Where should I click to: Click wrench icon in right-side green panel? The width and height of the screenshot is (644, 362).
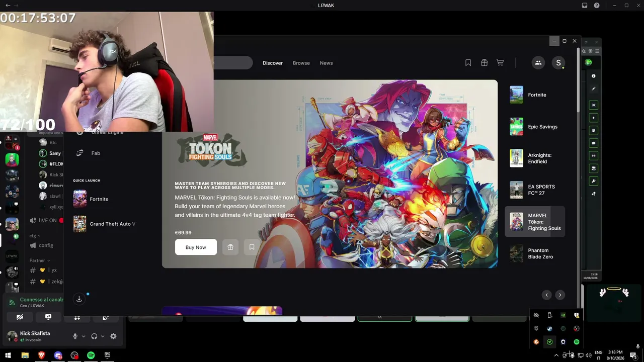tap(594, 181)
